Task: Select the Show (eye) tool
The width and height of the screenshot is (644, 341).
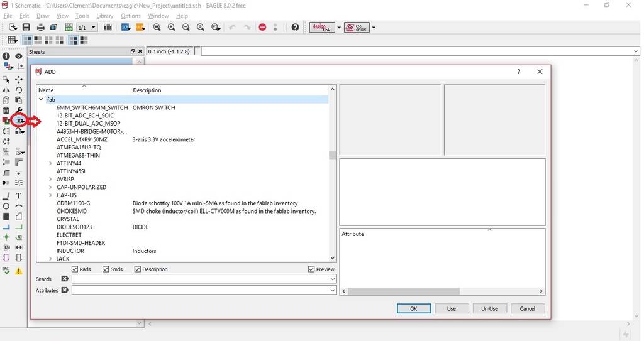Action: (x=19, y=57)
